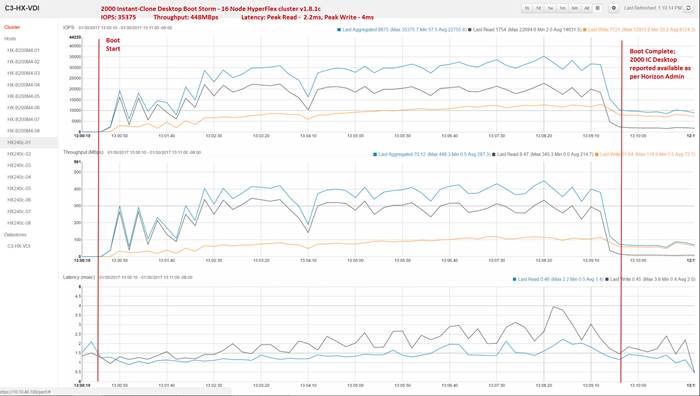Select host HX-B200M4-07
Image resolution: width=700 pixels, height=396 pixels.
click(x=24, y=119)
